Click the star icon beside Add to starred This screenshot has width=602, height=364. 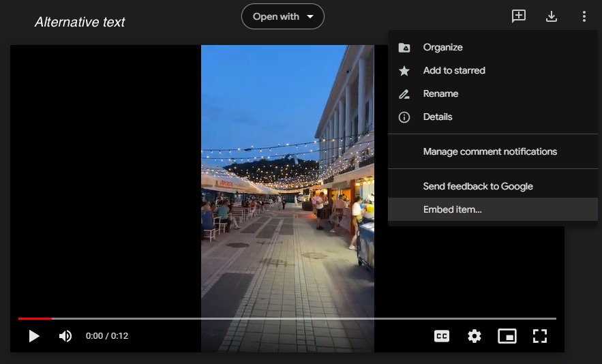tap(404, 71)
